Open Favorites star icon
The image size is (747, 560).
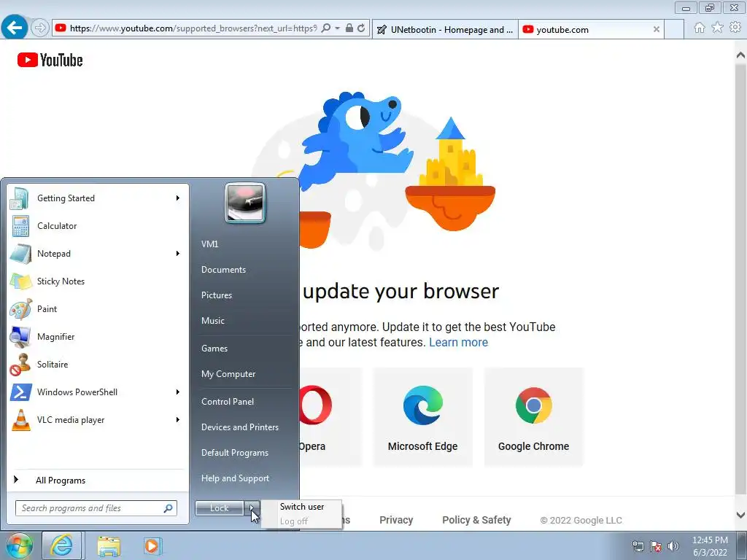(x=717, y=28)
